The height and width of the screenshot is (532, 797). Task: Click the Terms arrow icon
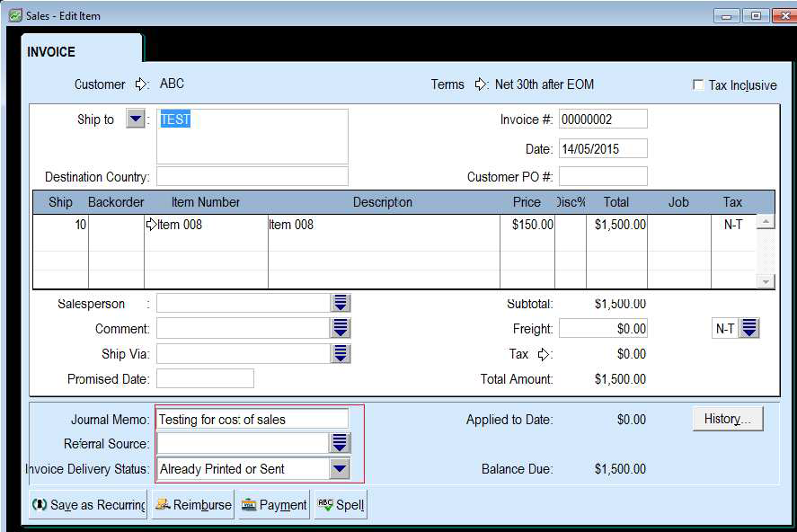480,84
